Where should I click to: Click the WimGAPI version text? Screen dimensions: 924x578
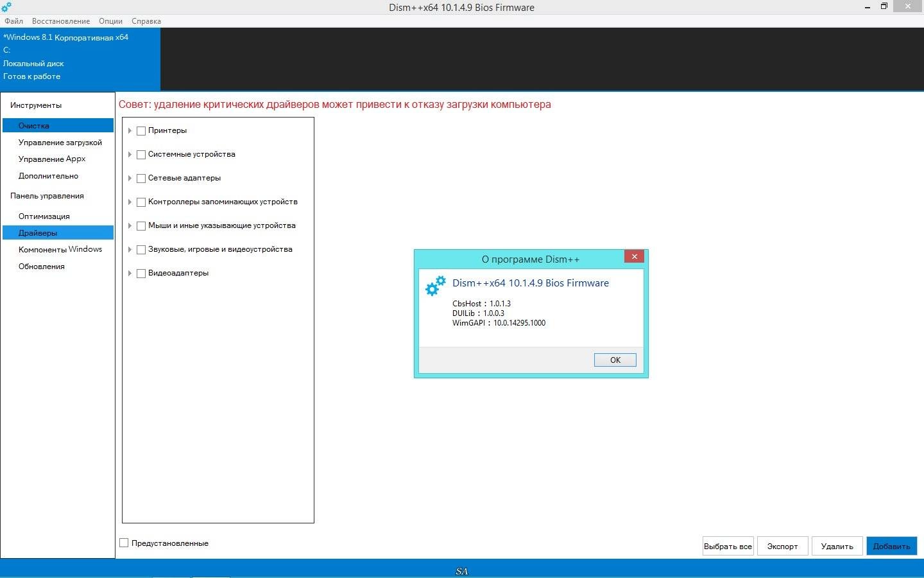[499, 323]
